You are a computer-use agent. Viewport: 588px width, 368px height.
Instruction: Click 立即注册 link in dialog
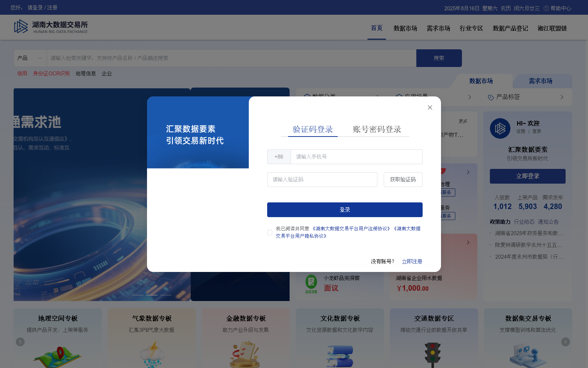click(412, 262)
